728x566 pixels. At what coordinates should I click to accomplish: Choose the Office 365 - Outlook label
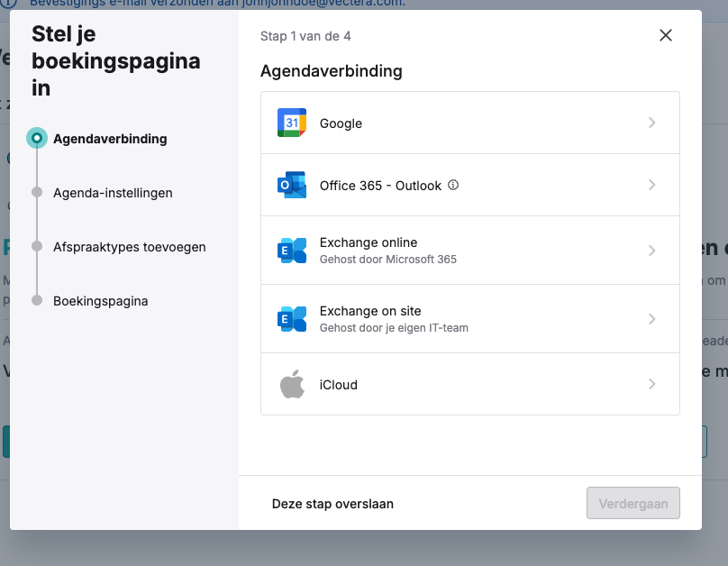[x=380, y=186]
